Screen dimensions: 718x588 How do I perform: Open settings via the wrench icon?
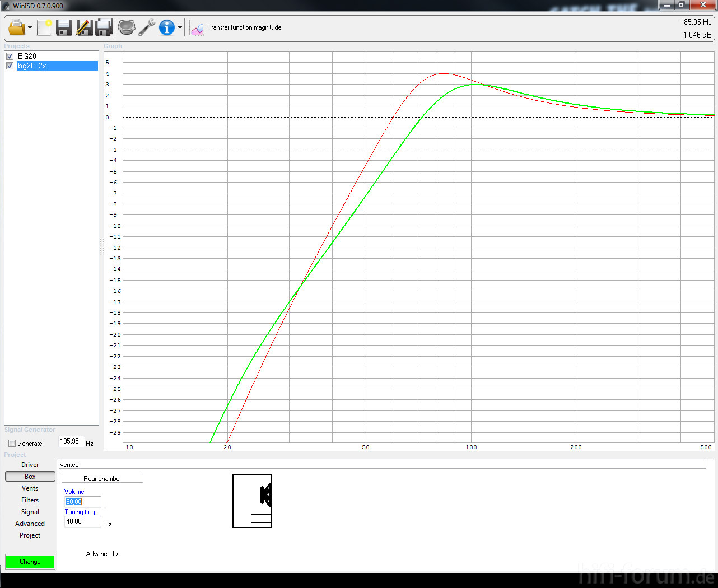147,27
